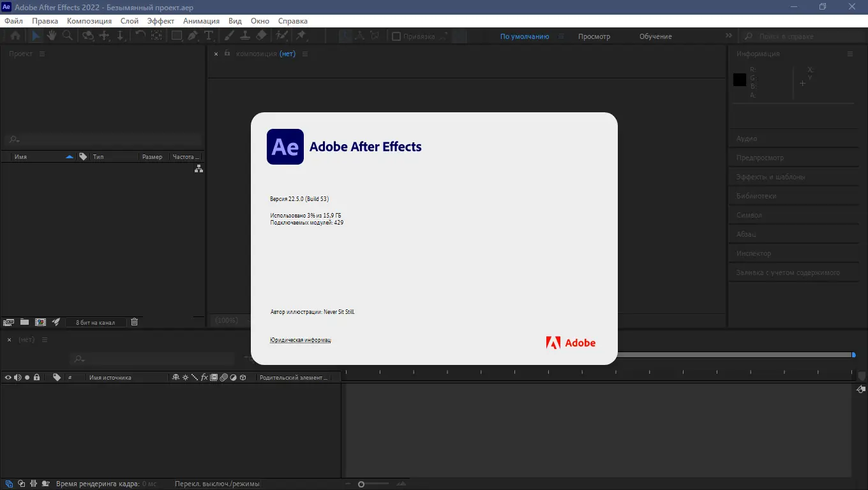Toggle the Transfer Controls pane button
868x490 pixels.
click(x=22, y=484)
